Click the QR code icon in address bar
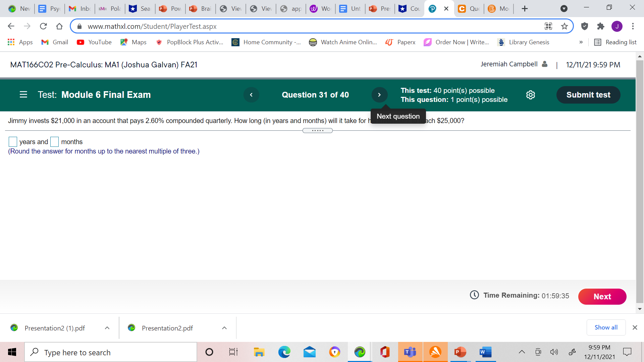644x362 pixels. pyautogui.click(x=548, y=26)
